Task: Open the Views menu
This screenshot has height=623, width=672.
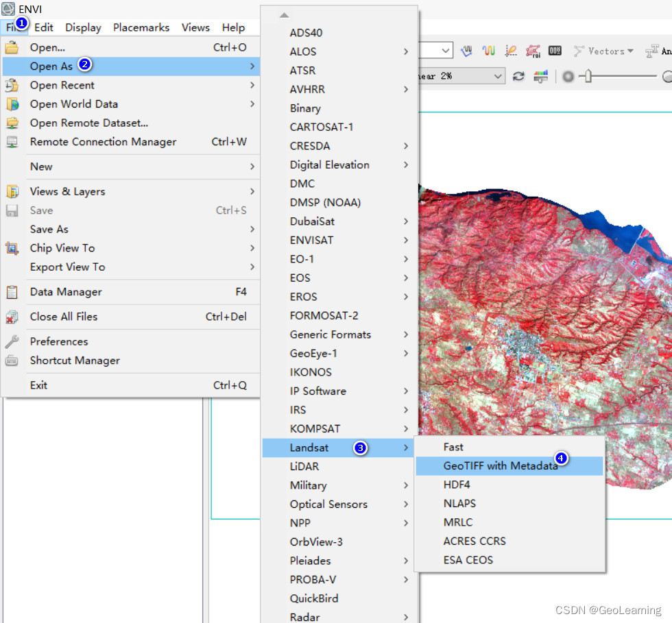Action: click(195, 27)
